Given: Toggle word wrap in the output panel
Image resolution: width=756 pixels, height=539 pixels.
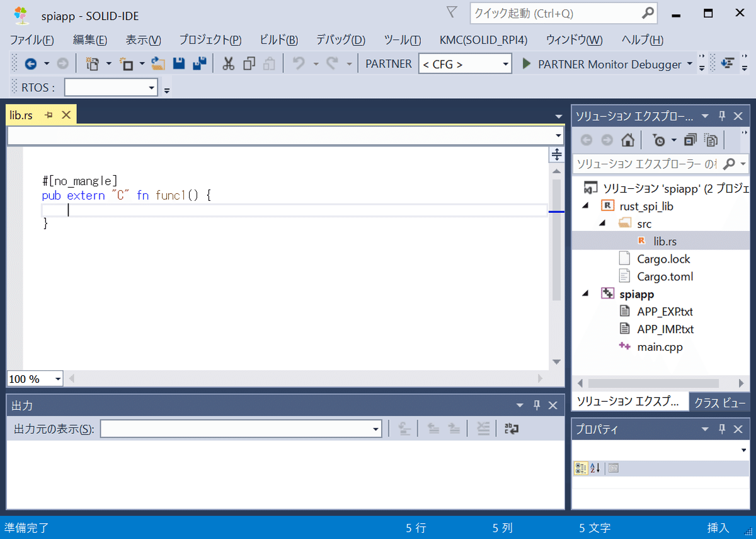Looking at the screenshot, I should click(x=512, y=429).
